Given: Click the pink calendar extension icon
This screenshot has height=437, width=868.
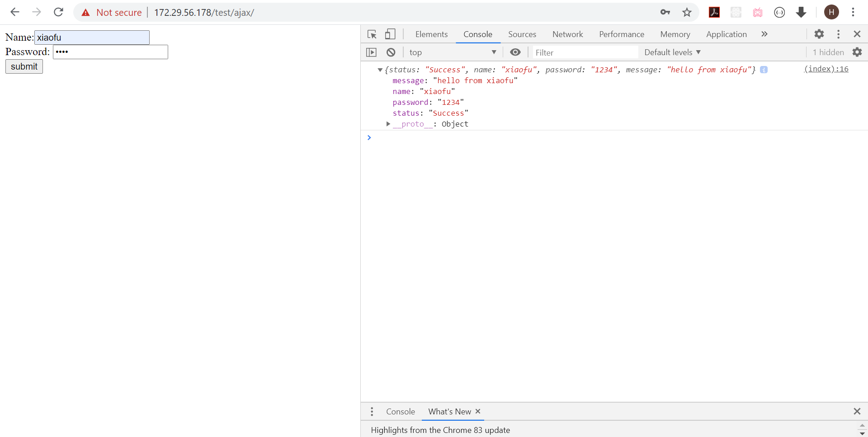Looking at the screenshot, I should [758, 12].
